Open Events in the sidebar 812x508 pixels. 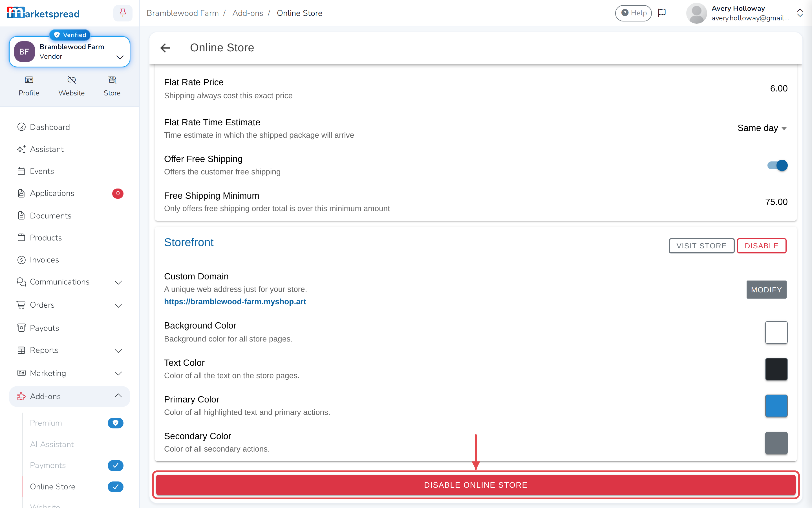coord(70,171)
